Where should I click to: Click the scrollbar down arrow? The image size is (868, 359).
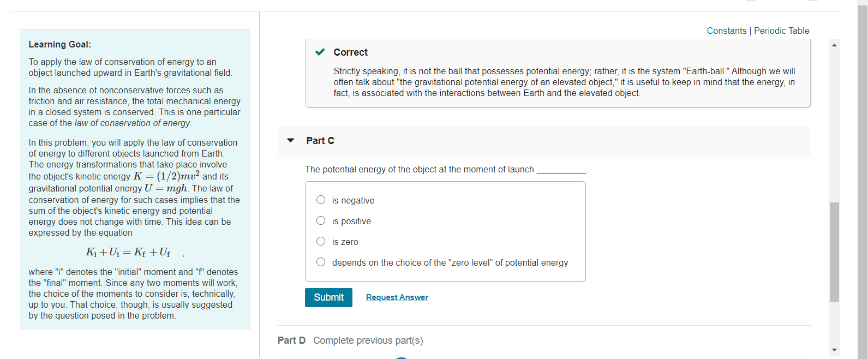click(x=834, y=349)
